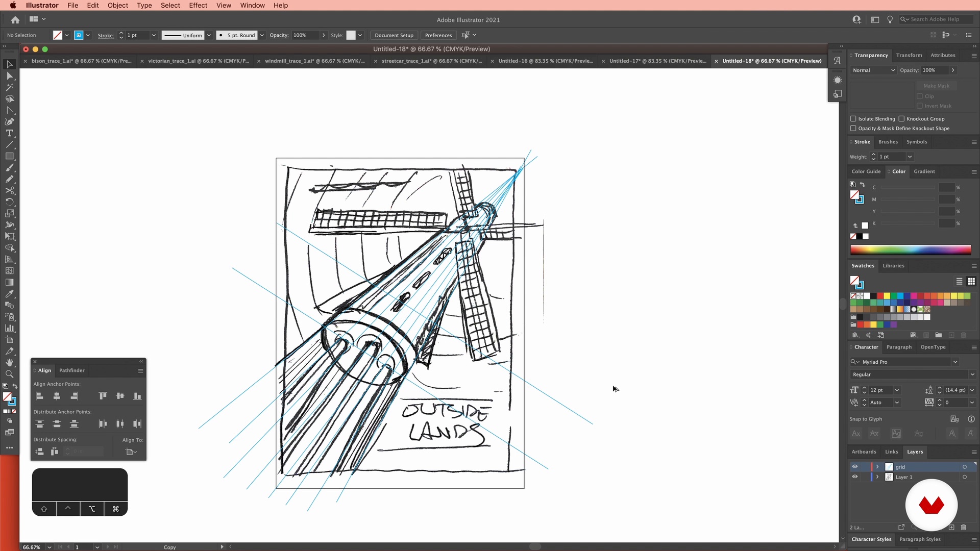This screenshot has width=980, height=551.
Task: Toggle visibility of the grid layer
Action: pyautogui.click(x=855, y=467)
